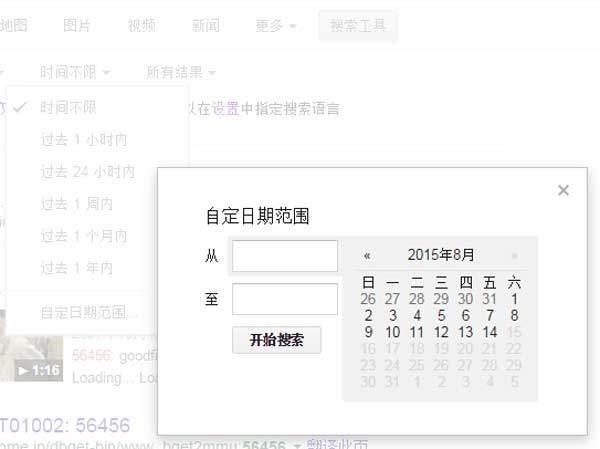Go to previous month in calendar
Image resolution: width=600 pixels, height=449 pixels.
pos(368,255)
